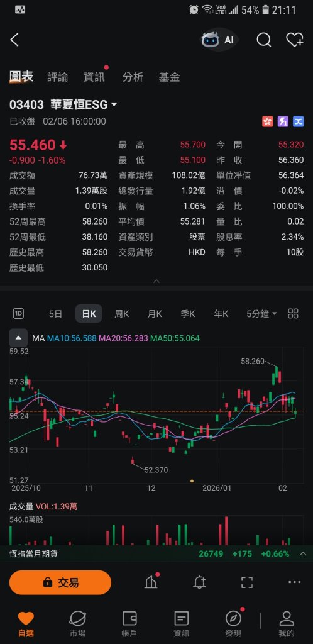The image size is (313, 644).
Task: Add a price alert bell icon
Action: point(200,582)
